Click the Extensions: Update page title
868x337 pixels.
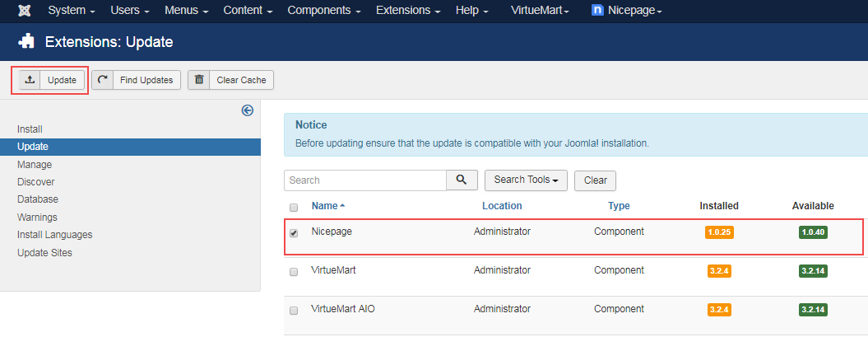coord(109,41)
